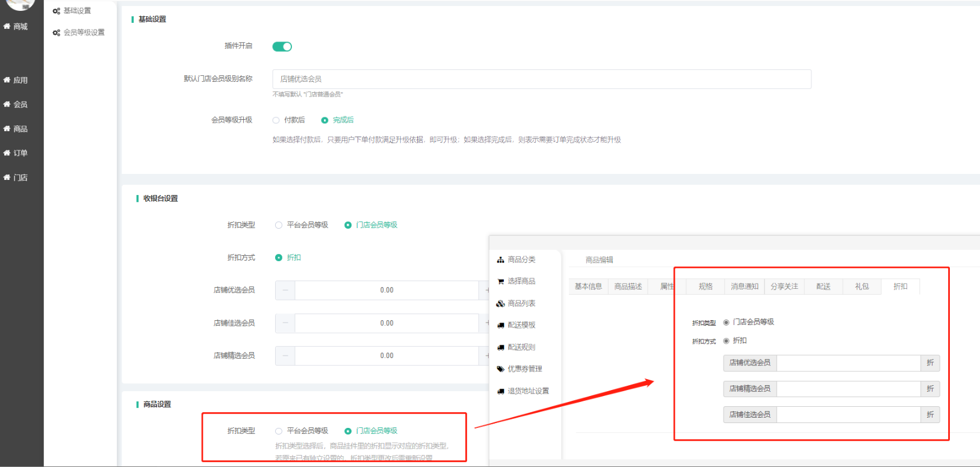This screenshot has width=980, height=467.
Task: Select 付款后 for 会员等级升级
Action: pos(276,120)
